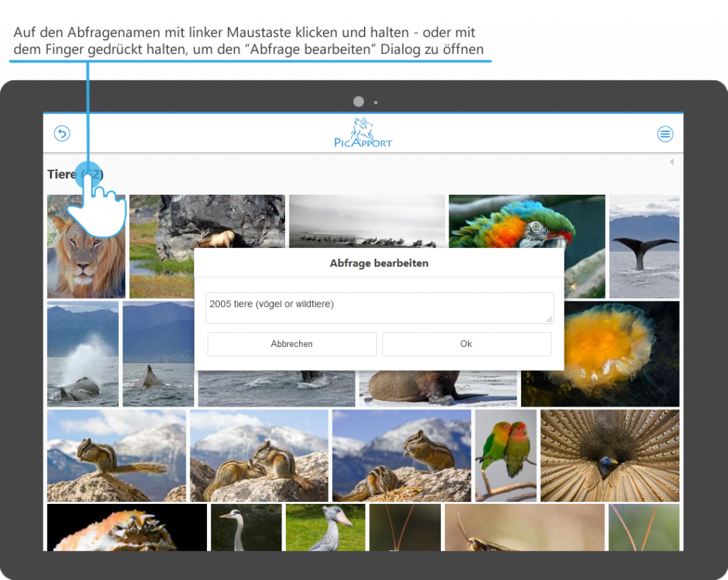Open the grey heron photo

point(245,527)
